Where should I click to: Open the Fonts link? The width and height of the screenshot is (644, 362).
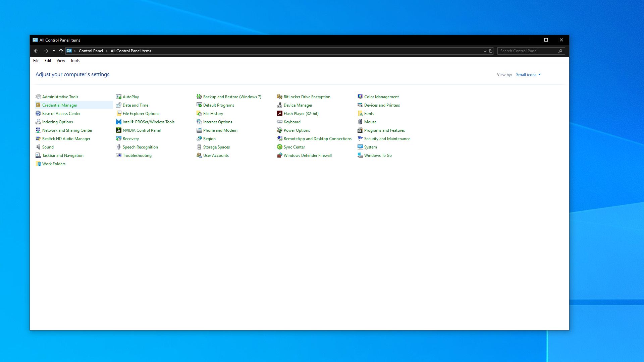point(369,113)
